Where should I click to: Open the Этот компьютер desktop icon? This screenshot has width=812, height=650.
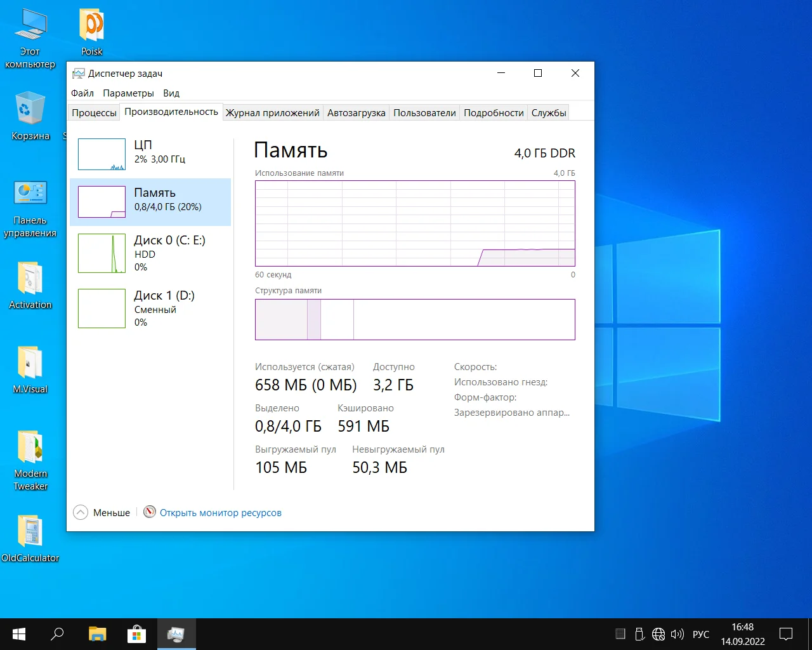(30, 39)
